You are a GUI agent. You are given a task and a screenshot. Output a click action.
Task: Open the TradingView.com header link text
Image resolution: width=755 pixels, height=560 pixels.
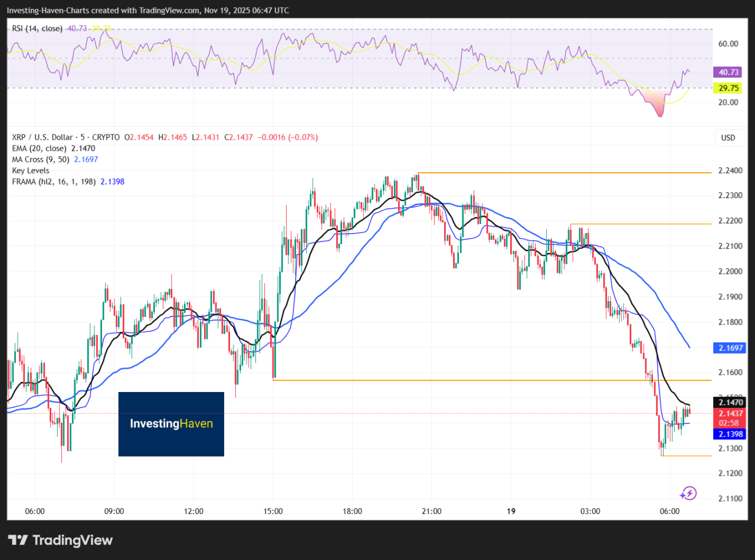point(173,11)
